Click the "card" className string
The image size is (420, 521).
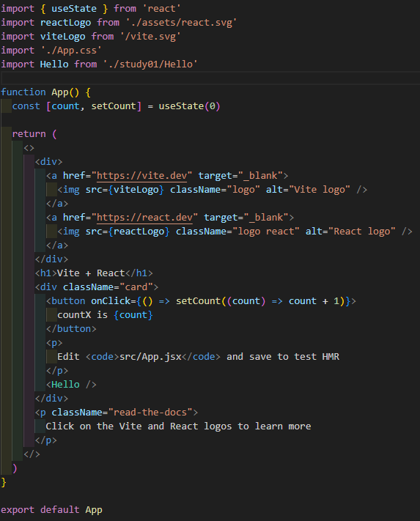tap(136, 287)
